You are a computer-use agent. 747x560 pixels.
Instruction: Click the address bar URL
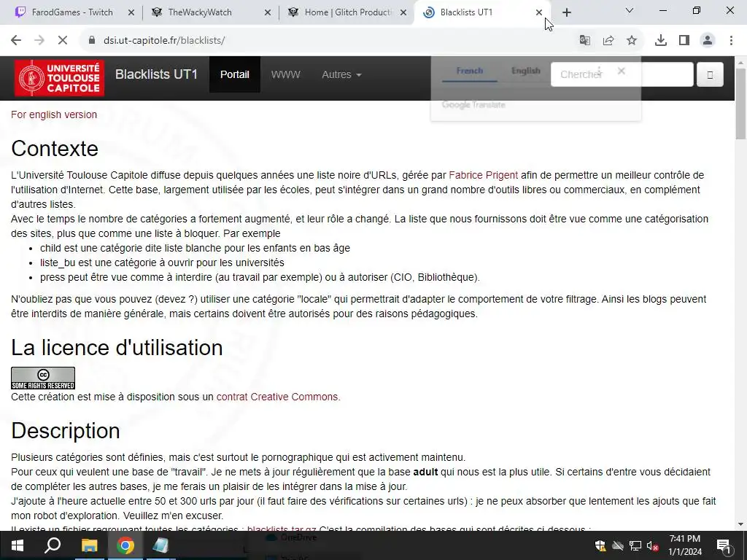[x=164, y=41]
